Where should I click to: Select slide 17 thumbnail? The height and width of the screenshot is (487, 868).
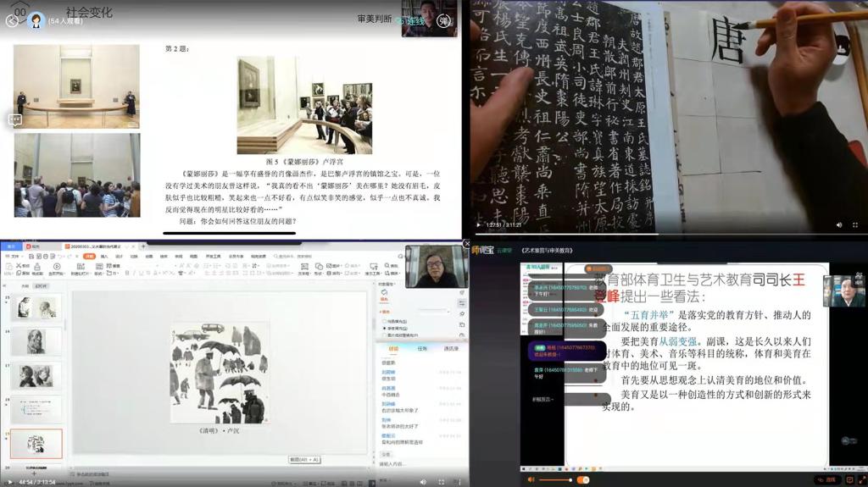(x=36, y=375)
